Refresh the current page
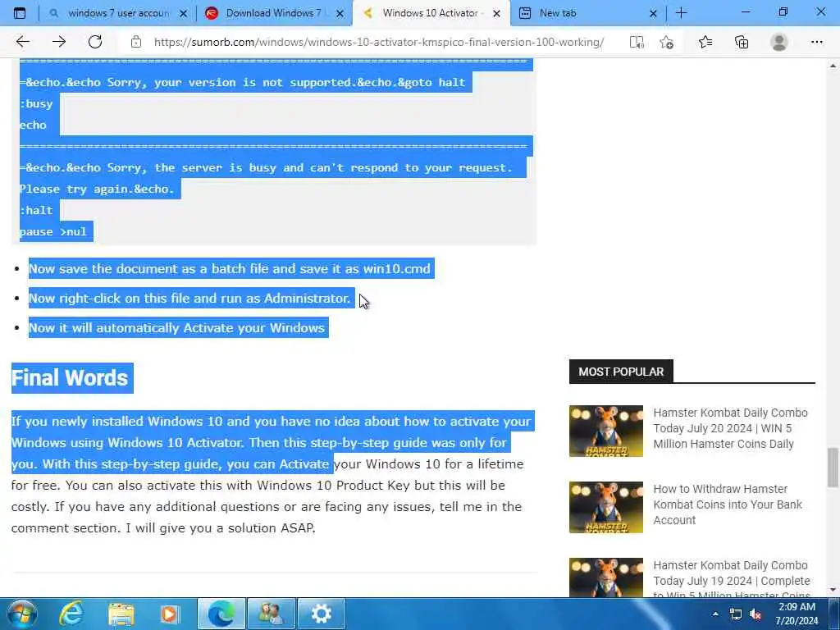The image size is (840, 630). tap(95, 42)
